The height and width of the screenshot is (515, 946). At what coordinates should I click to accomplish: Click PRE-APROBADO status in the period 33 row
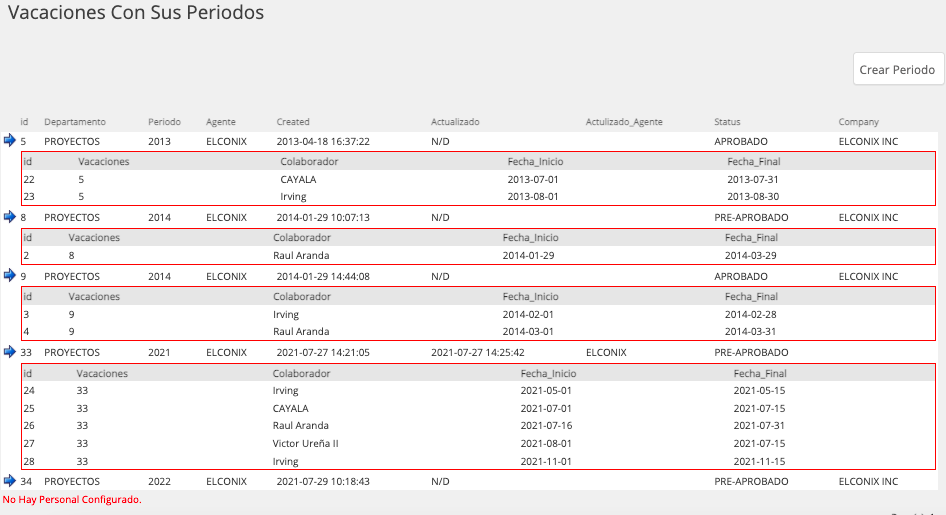[x=751, y=352]
